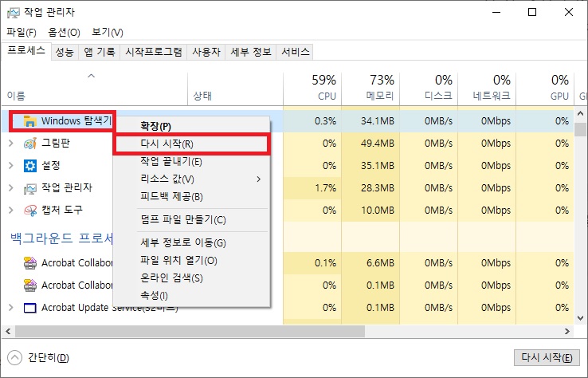Switch to the 앱 기록 tab
The height and width of the screenshot is (378, 588).
(x=100, y=52)
